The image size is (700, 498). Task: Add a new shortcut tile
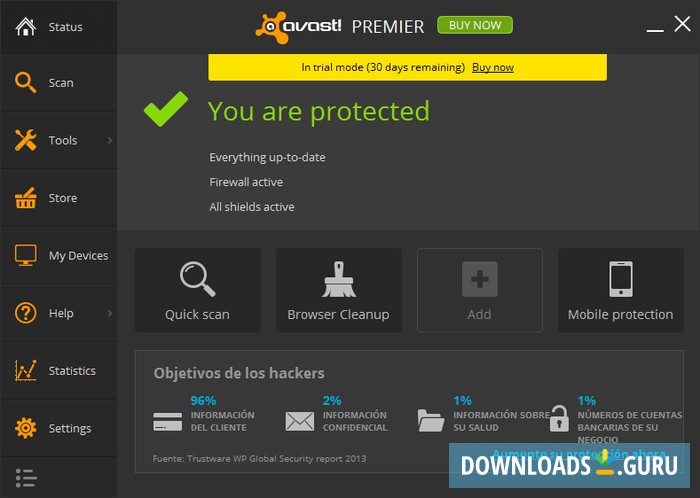point(479,290)
